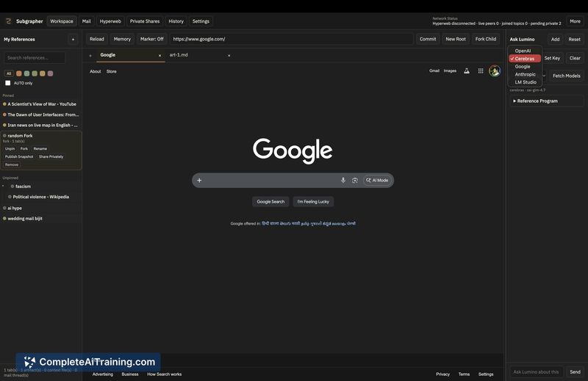Open Iran news on live map reference
Viewport: 588px width, 381px height.
coord(41,125)
